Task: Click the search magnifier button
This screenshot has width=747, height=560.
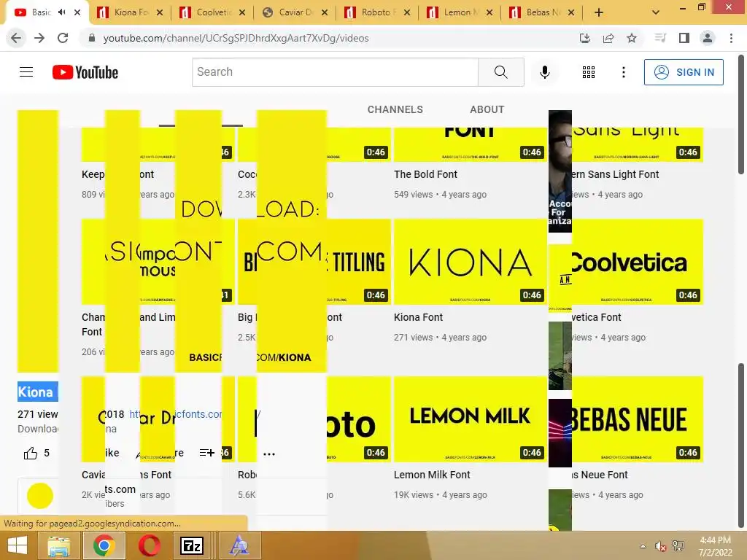Action: (x=500, y=72)
